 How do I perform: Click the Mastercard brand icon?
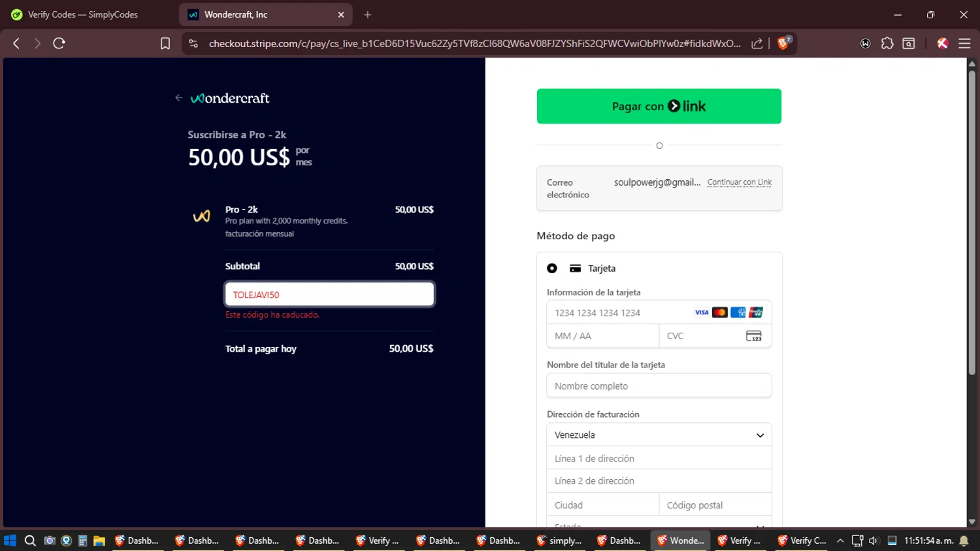pyautogui.click(x=720, y=312)
